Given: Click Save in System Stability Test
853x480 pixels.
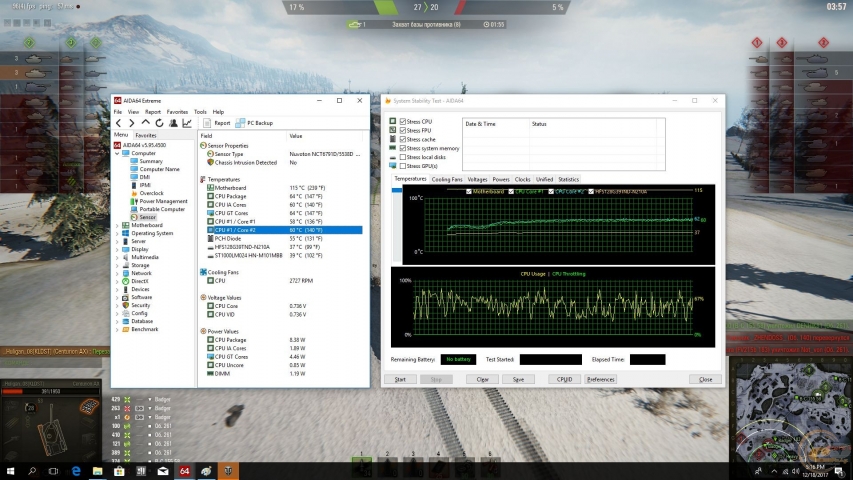Looking at the screenshot, I should click(518, 379).
